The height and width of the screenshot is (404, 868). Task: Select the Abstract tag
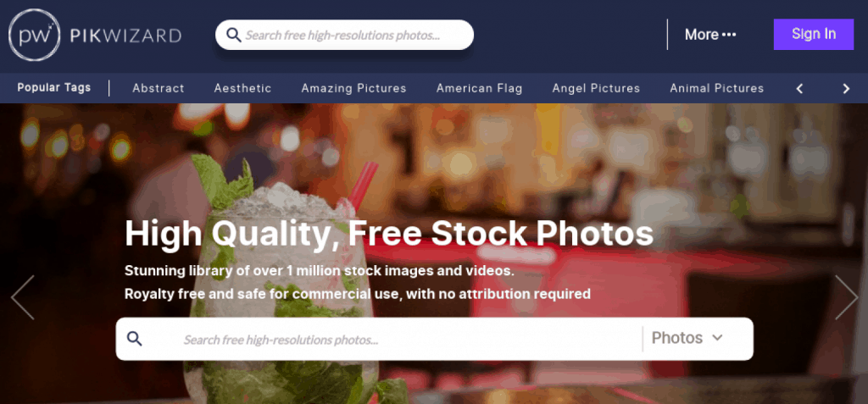159,89
